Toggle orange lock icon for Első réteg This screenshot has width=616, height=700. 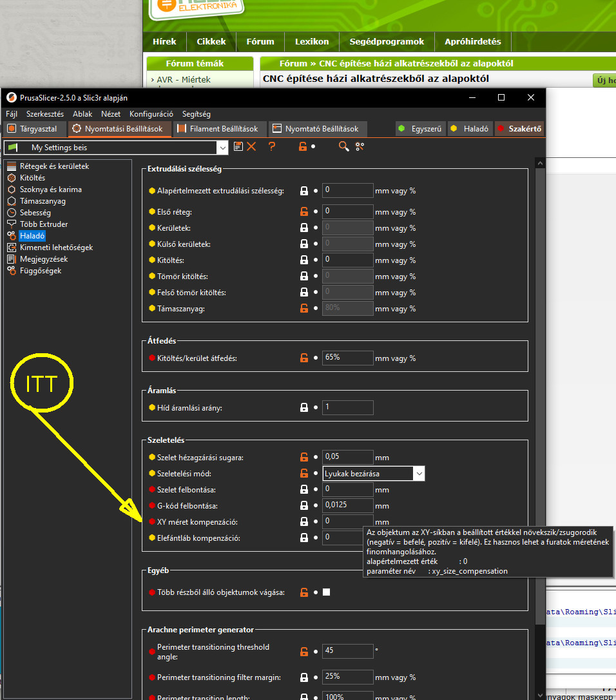304,211
